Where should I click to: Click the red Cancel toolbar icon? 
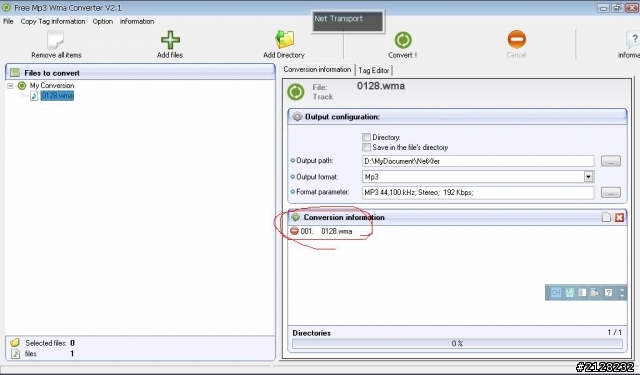click(516, 40)
